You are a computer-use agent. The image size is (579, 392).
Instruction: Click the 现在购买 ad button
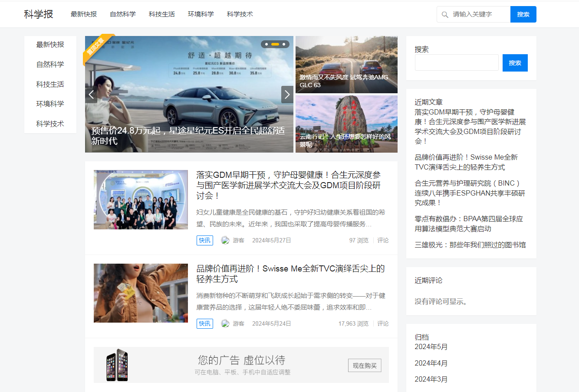365,366
